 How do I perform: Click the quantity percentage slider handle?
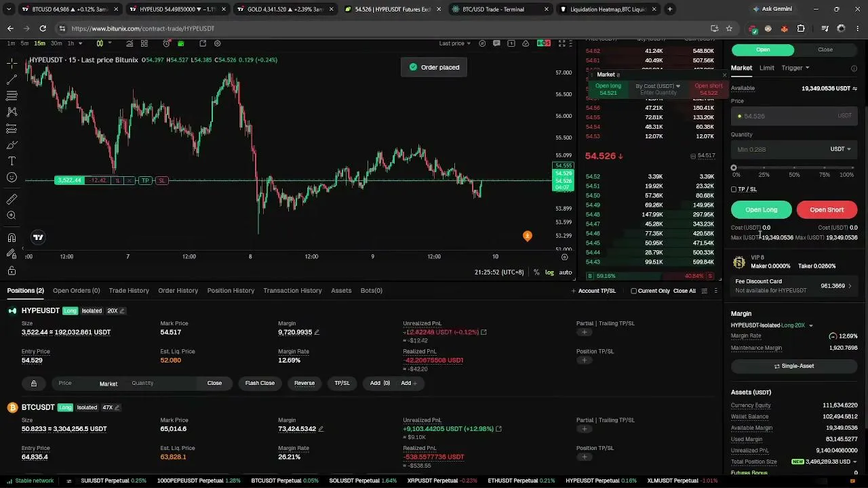coord(734,167)
